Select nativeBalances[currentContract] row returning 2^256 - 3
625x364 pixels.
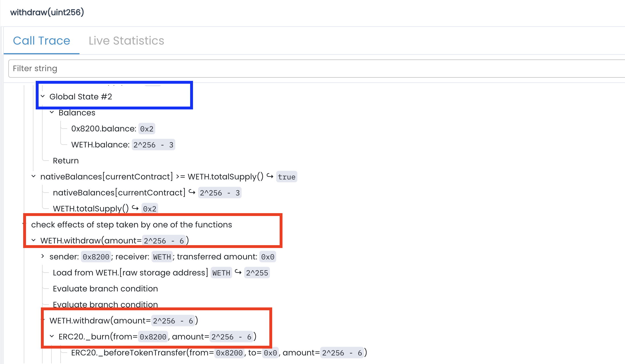point(119,193)
